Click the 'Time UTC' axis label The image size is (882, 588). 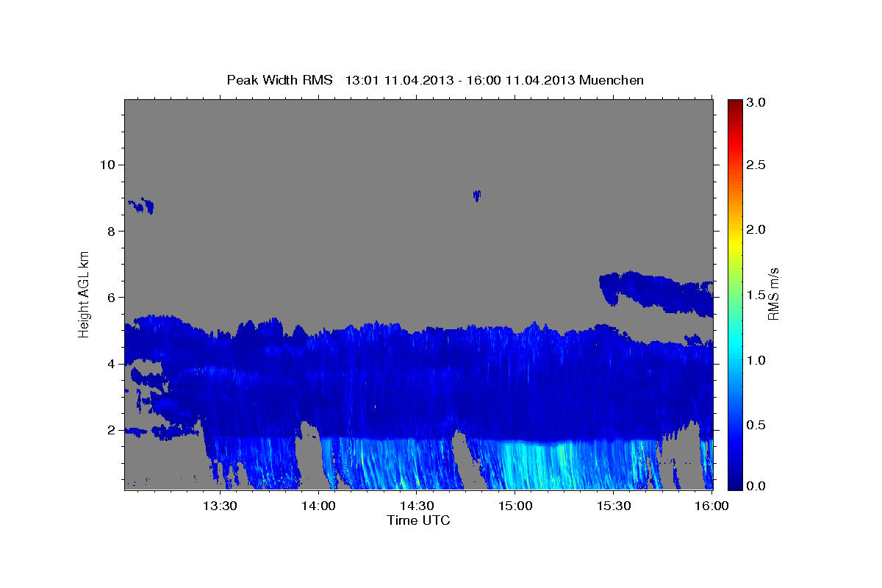click(418, 520)
